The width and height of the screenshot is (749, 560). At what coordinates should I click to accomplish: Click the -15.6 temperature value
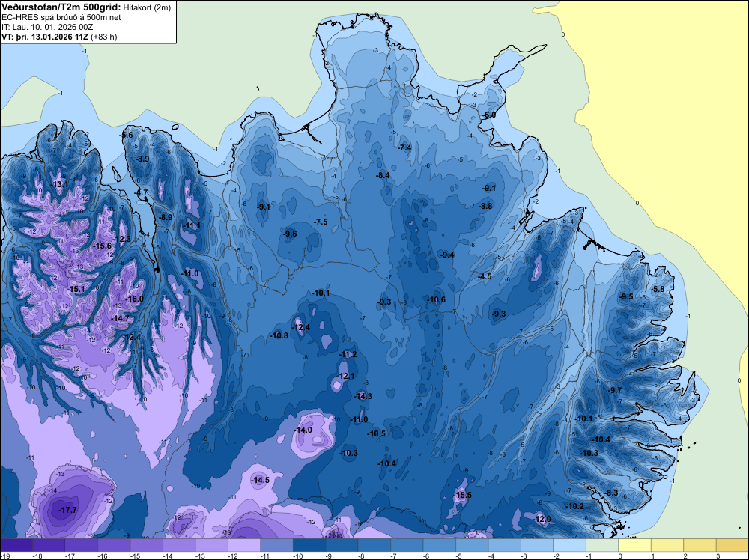point(102,246)
